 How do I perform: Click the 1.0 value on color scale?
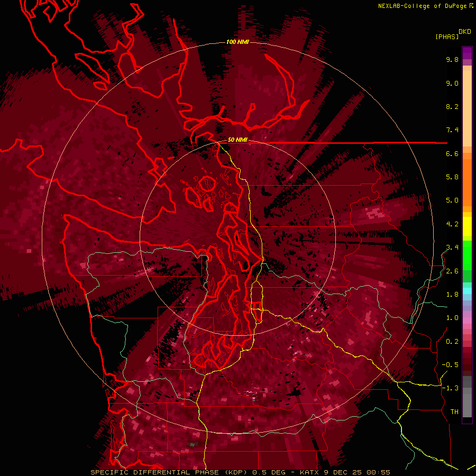click(x=452, y=318)
